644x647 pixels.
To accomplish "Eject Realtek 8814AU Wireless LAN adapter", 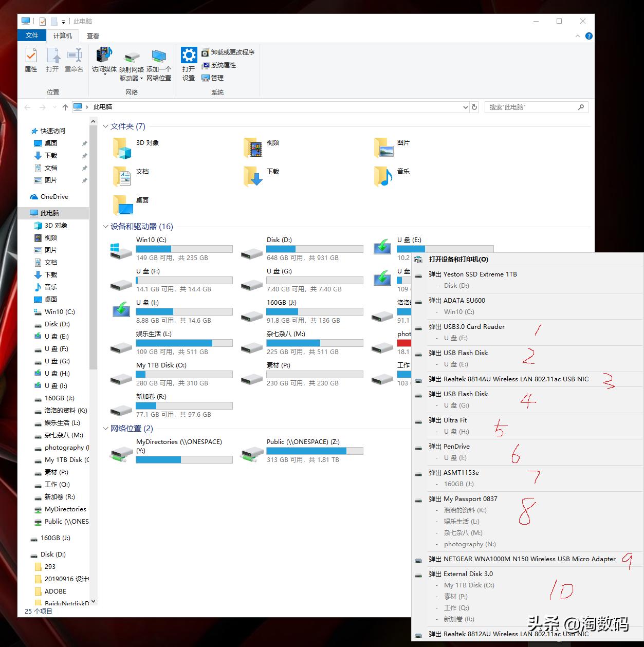I will coord(509,379).
